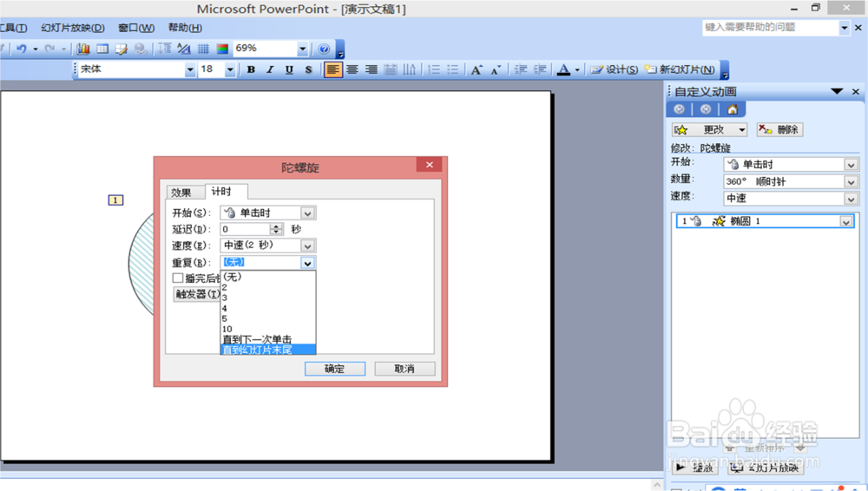Screen dimensions: 868x491
Task: Toggle the 播完后 rewind checkbox
Action: coord(178,278)
